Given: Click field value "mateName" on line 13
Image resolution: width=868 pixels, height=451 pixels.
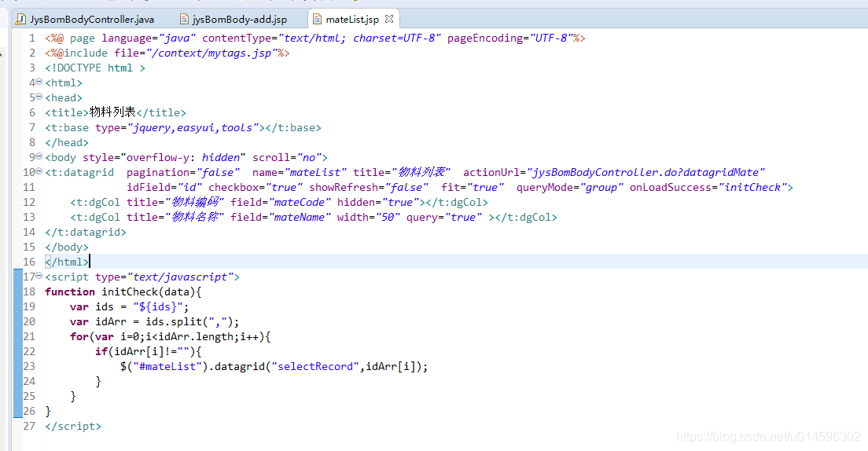Looking at the screenshot, I should coord(300,218).
